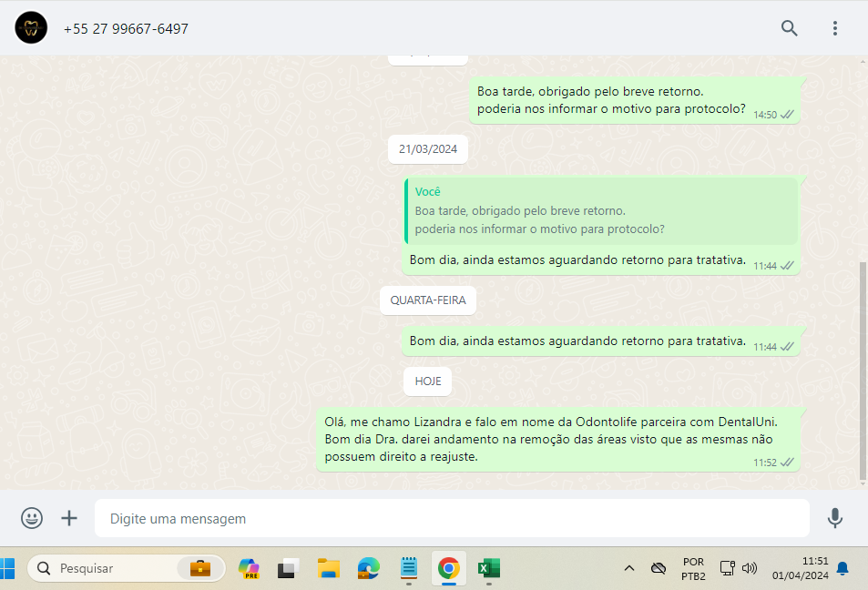Open Notepad from the taskbar
Image resolution: width=868 pixels, height=590 pixels.
[409, 568]
